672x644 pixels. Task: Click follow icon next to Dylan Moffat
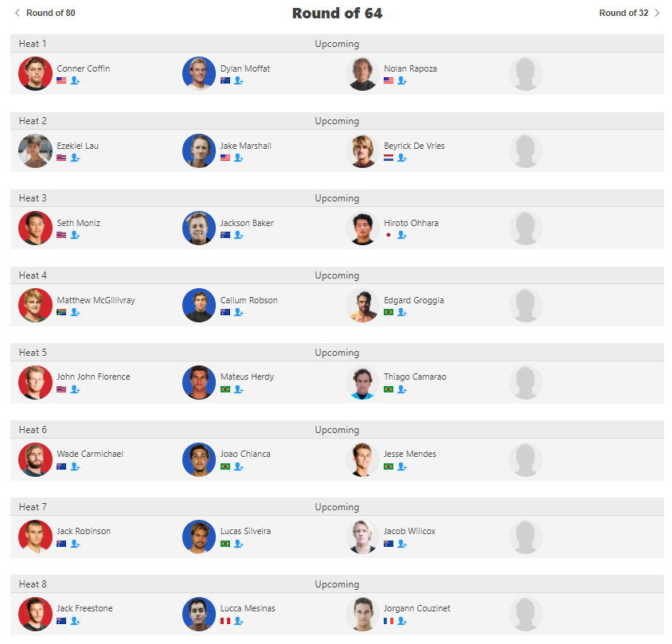pyautogui.click(x=238, y=81)
